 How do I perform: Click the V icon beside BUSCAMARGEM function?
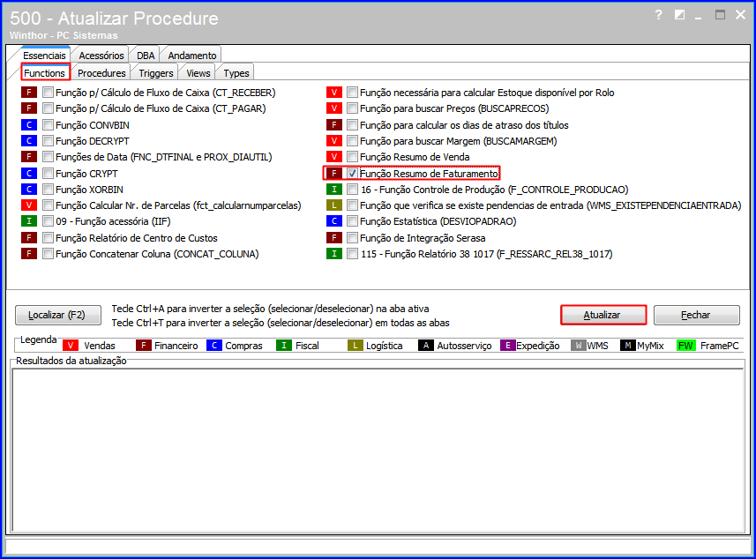click(334, 141)
